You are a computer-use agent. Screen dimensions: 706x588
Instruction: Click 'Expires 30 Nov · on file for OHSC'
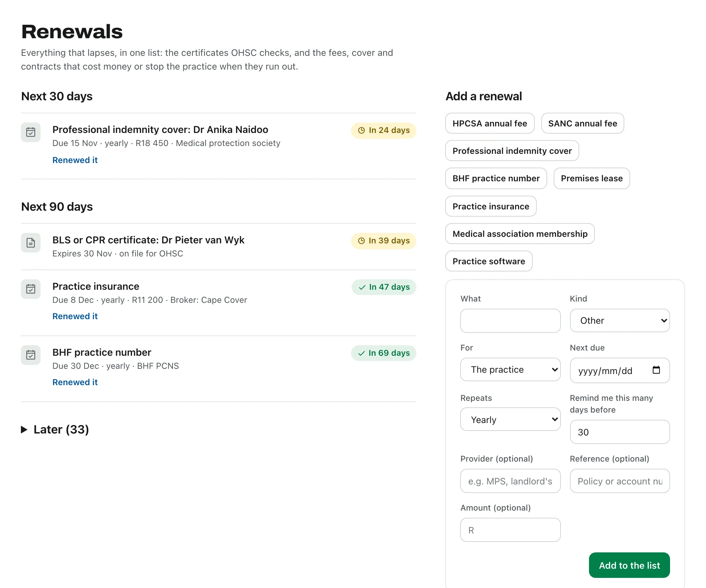(118, 254)
